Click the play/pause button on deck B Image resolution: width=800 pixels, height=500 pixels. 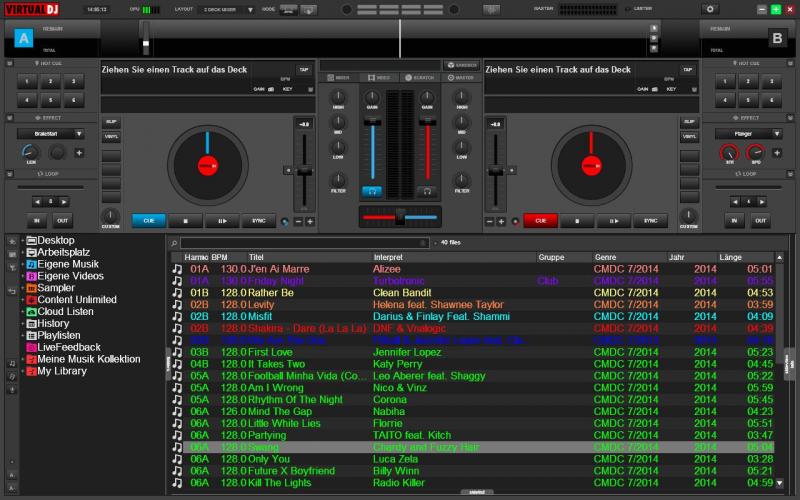(x=614, y=221)
